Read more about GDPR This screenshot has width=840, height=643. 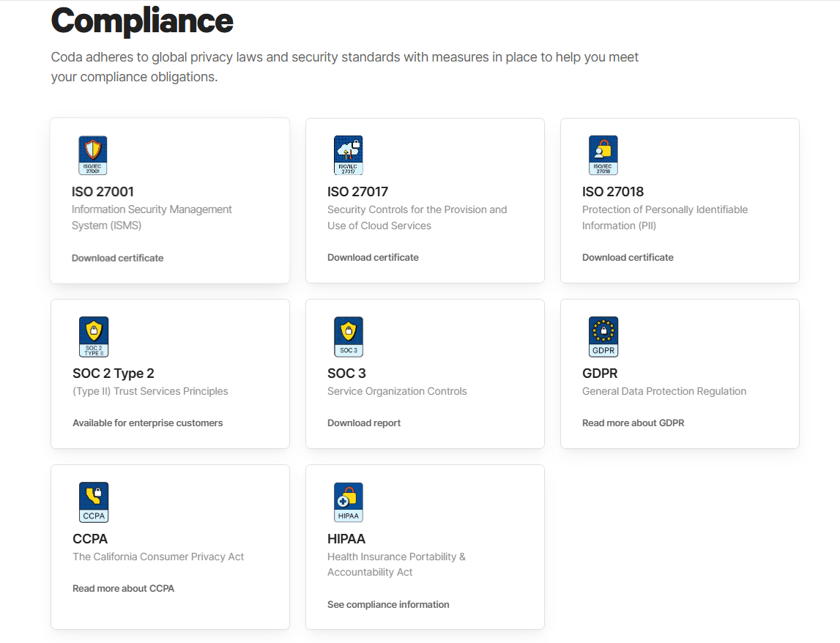tap(633, 423)
